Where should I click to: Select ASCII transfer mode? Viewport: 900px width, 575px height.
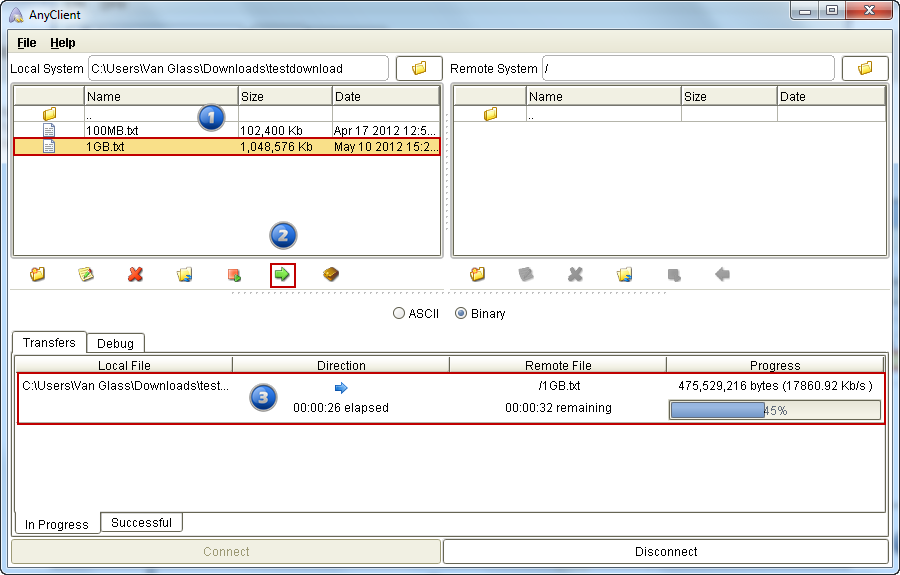point(400,313)
